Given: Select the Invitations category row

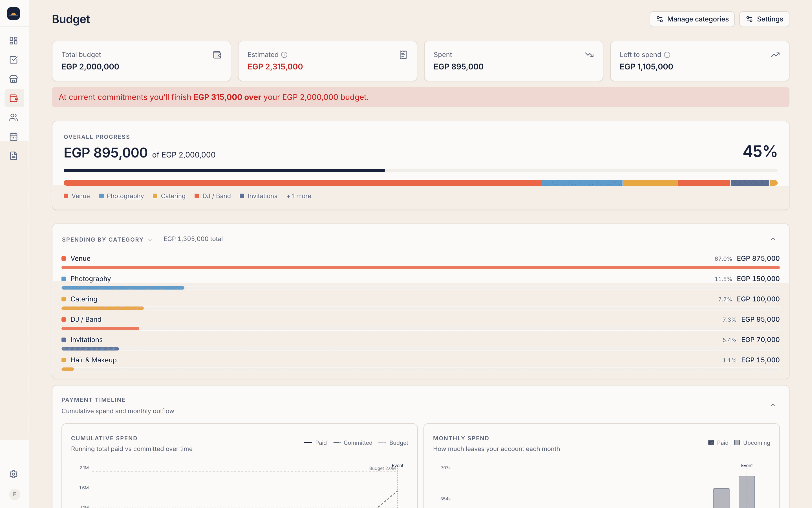Looking at the screenshot, I should coord(420,344).
